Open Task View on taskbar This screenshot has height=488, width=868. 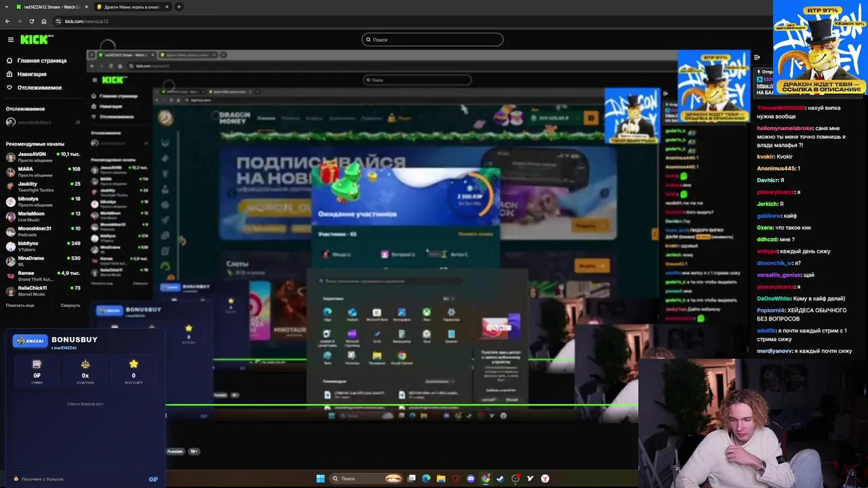412,479
